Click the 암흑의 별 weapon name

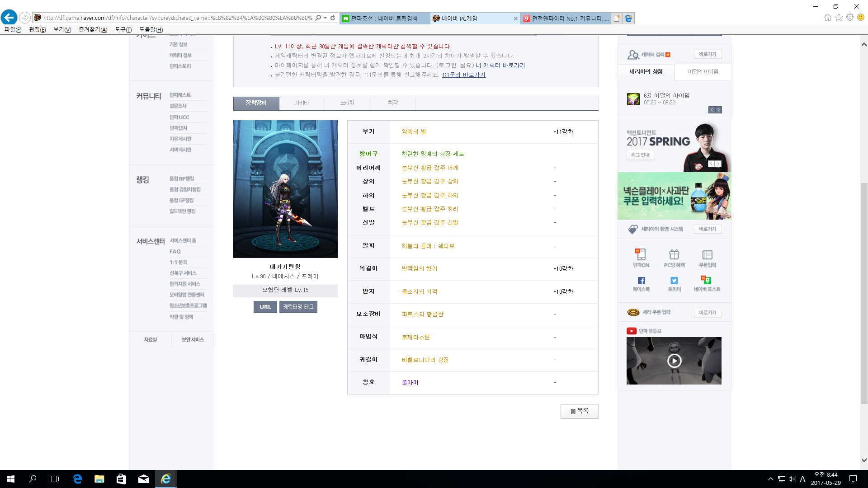tap(414, 132)
